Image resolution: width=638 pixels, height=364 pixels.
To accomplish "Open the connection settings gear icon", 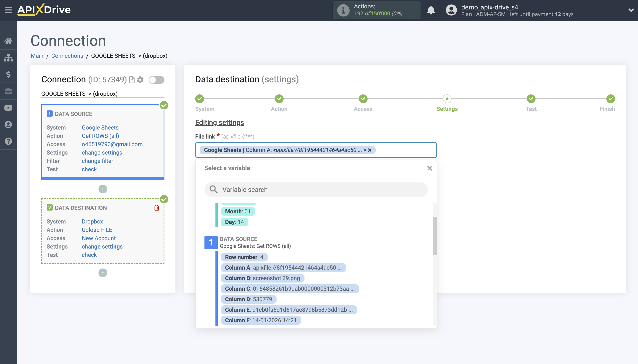I will (140, 79).
